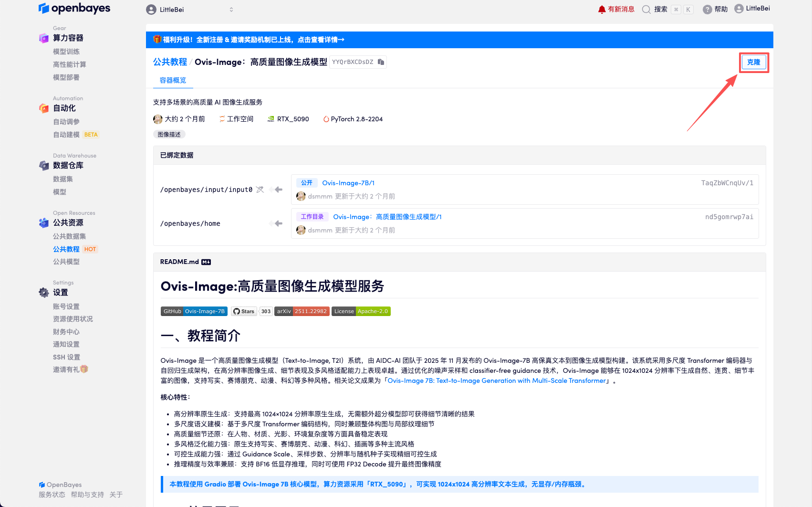The height and width of the screenshot is (507, 812).
Task: Click the 图像描述 tag
Action: pyautogui.click(x=169, y=134)
